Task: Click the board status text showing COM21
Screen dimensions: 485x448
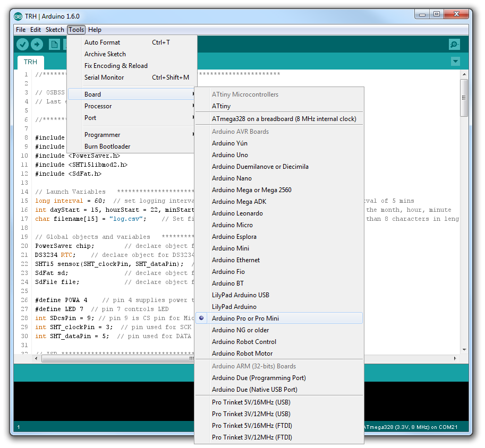Action: pos(411,427)
